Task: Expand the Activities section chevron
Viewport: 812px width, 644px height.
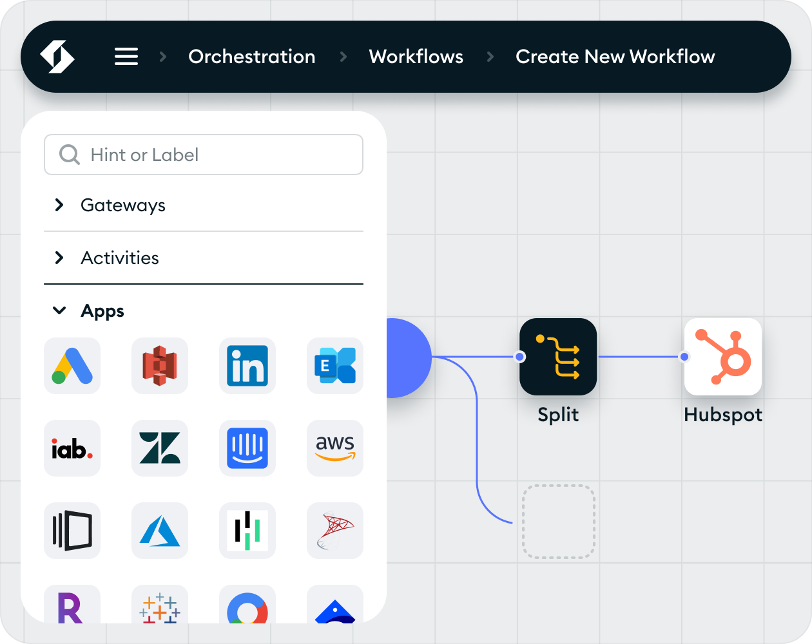Action: (x=59, y=258)
